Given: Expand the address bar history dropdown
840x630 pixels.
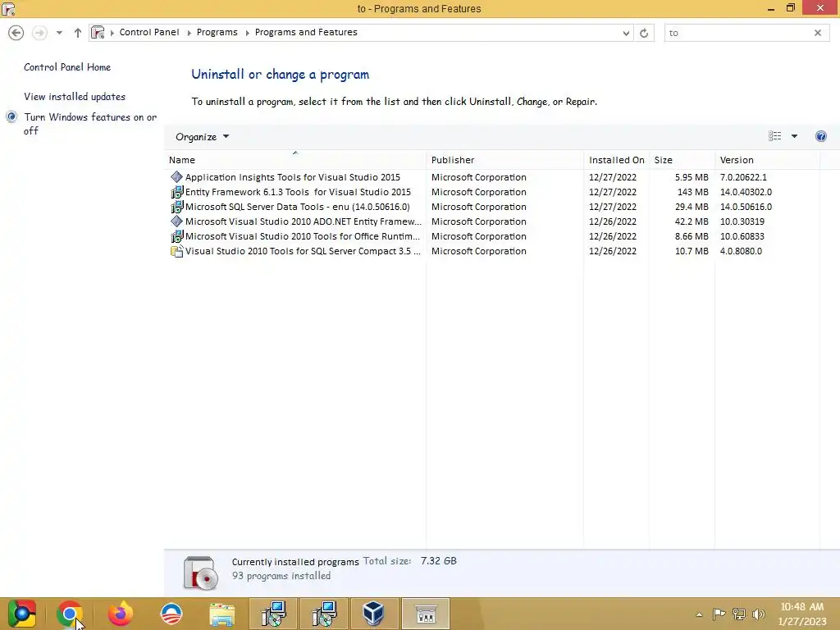Looking at the screenshot, I should 626,33.
